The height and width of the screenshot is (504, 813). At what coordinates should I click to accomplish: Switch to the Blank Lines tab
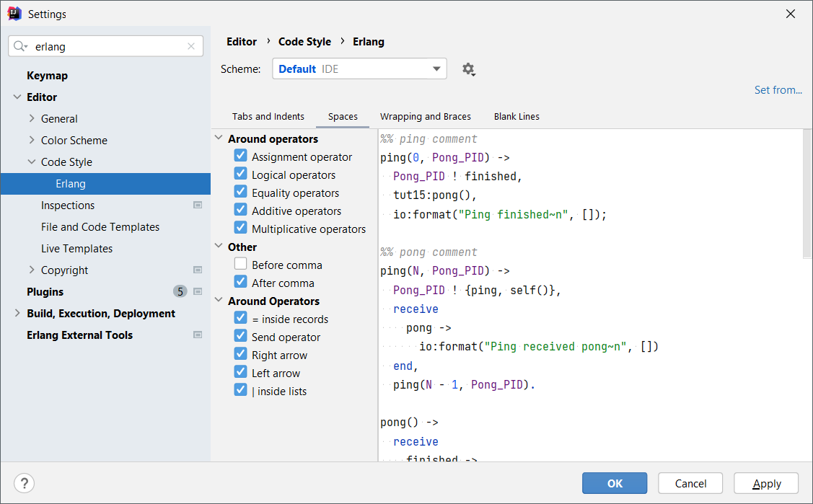tap(517, 117)
